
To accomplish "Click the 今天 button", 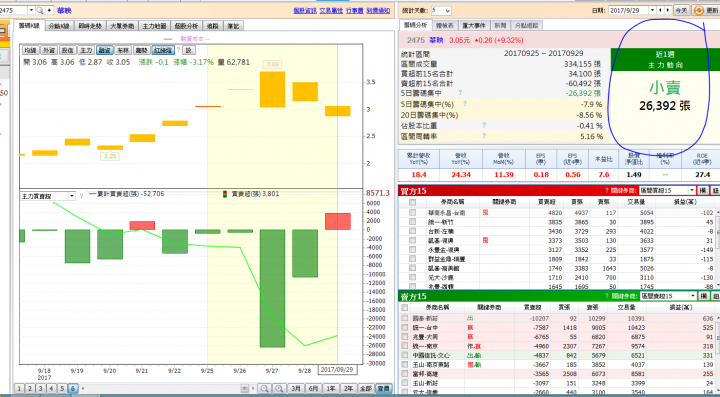I will coord(681,10).
